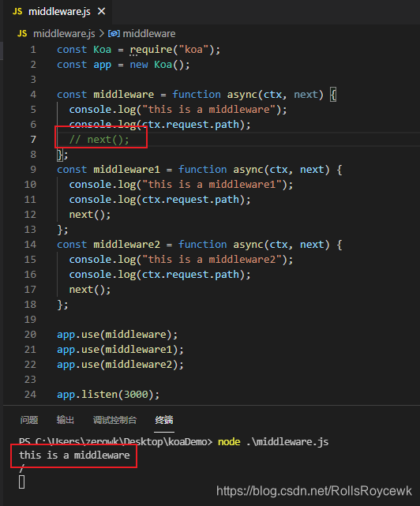This screenshot has width=420, height=506.
Task: Click 'app.use(middleware2);' on line 22
Action: pyautogui.click(x=121, y=365)
